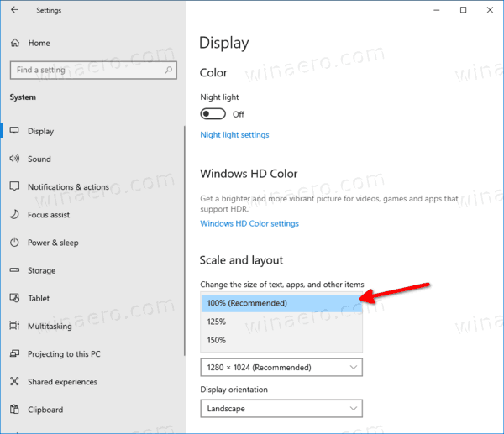Click the Sound speaker icon

[14, 159]
